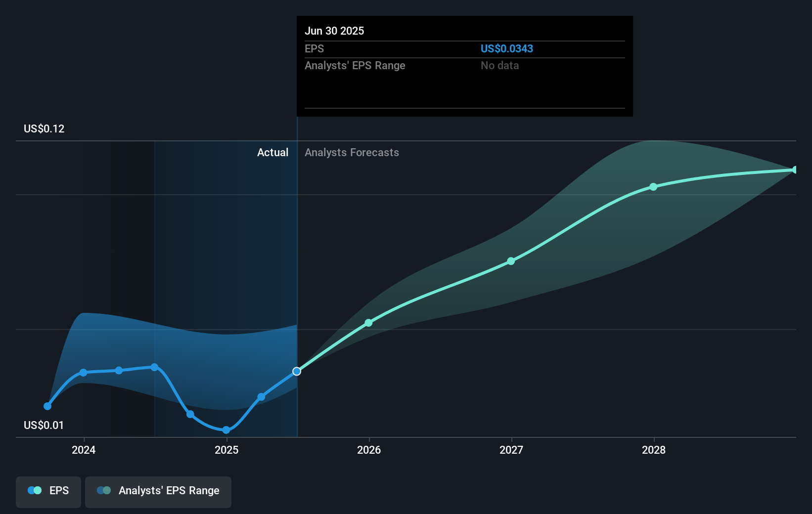
Task: Select the 2027 forecast EPS data point
Action: 511,261
